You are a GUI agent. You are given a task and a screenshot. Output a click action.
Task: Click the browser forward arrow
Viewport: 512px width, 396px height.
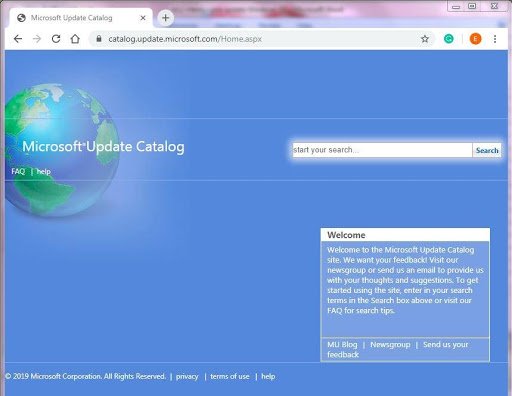click(x=37, y=39)
